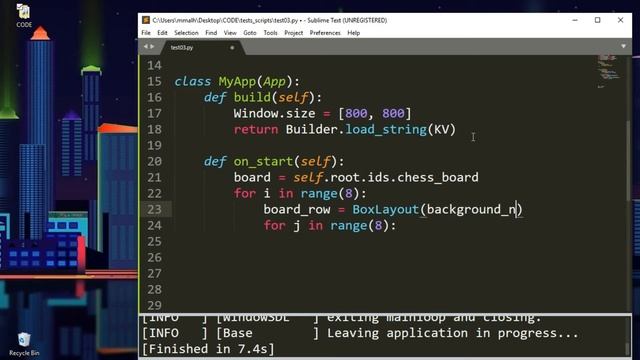This screenshot has width=640, height=360.
Task: Click 'def on_start(self):' code line
Action: click(274, 161)
